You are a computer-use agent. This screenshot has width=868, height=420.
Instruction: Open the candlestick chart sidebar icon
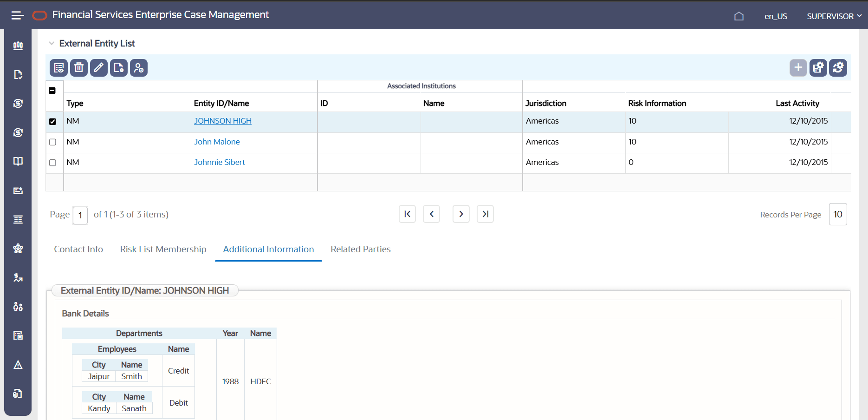(x=18, y=46)
